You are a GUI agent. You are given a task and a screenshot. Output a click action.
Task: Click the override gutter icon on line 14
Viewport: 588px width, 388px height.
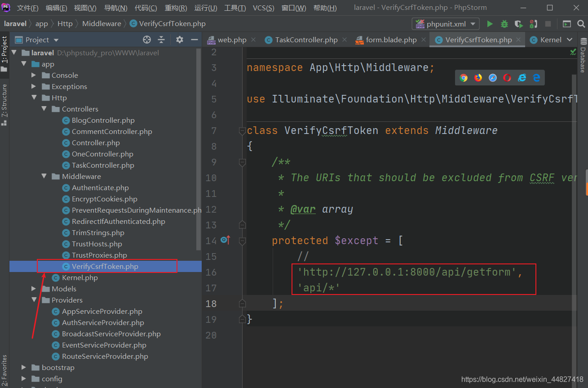click(225, 241)
